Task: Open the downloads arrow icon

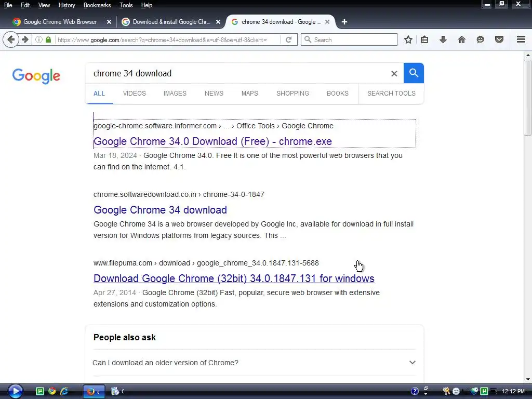Action: click(x=443, y=39)
